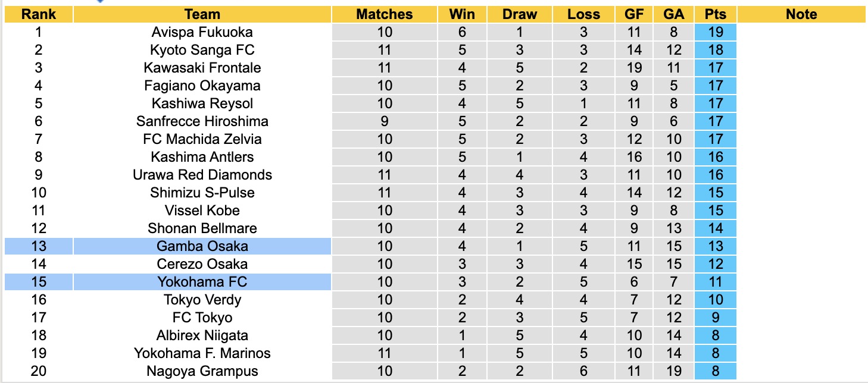Click the Team column header
The width and height of the screenshot is (868, 383).
pos(202,14)
